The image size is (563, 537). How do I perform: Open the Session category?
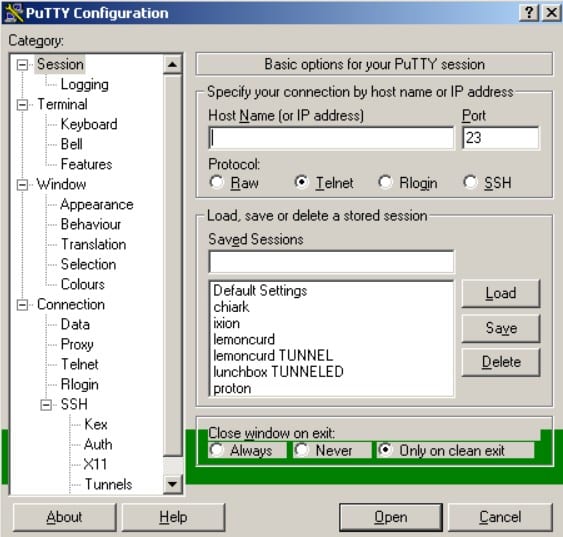tap(60, 64)
